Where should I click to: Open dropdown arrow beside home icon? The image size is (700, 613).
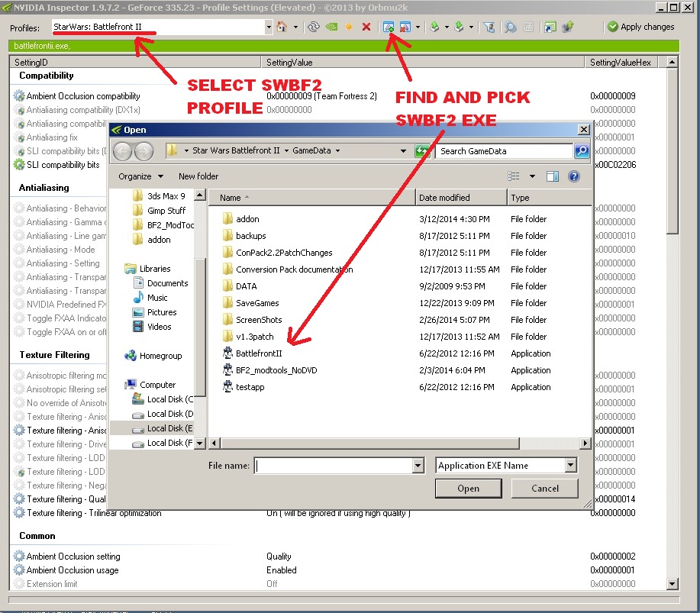(x=295, y=27)
